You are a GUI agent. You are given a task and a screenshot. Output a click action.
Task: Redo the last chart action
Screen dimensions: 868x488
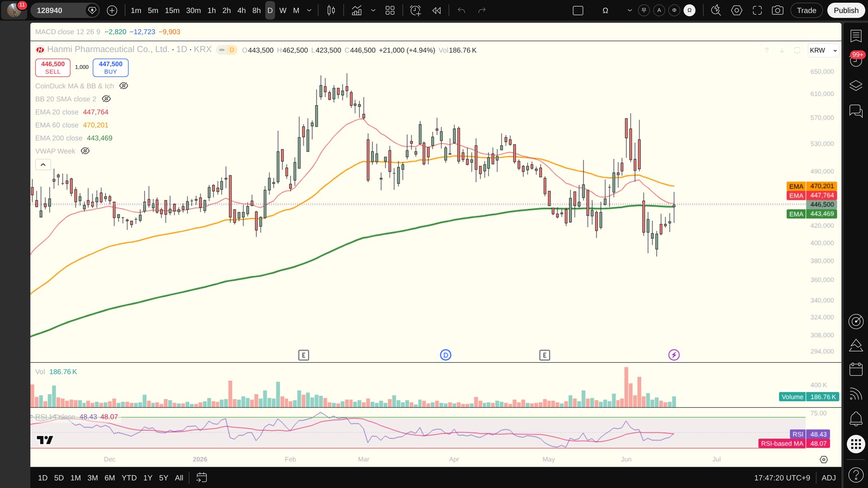(482, 10)
